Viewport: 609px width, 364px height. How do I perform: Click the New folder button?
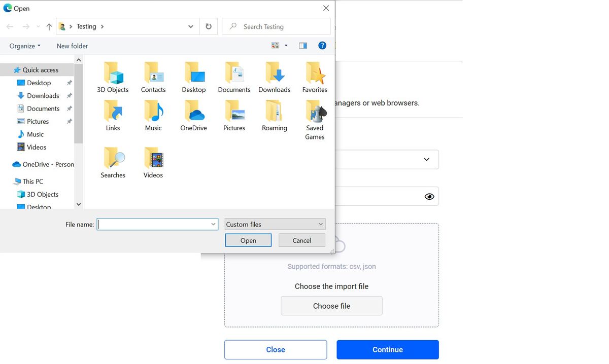pos(72,46)
